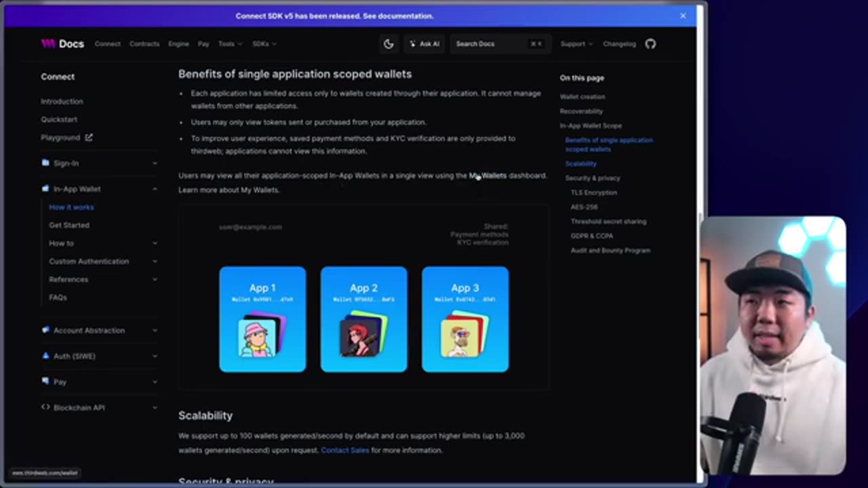Open the thirdweb Docs logo home
This screenshot has width=868, height=488.
click(62, 43)
